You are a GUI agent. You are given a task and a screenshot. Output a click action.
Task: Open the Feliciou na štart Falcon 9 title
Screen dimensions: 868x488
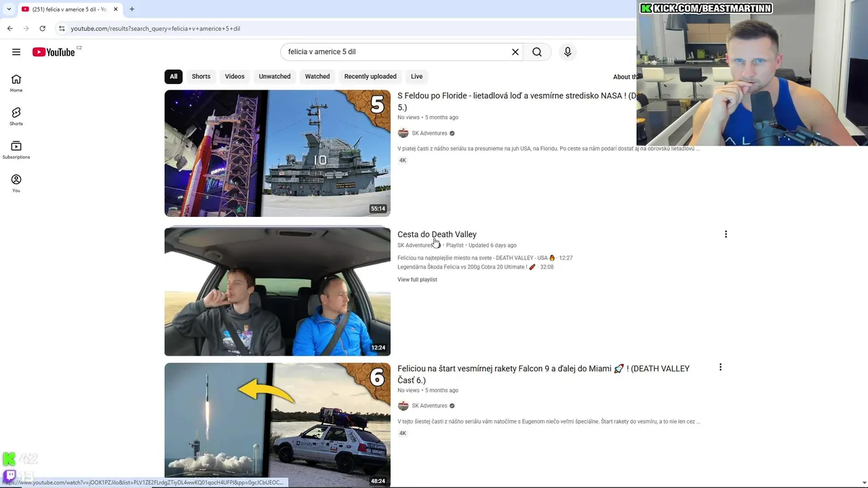click(x=543, y=374)
